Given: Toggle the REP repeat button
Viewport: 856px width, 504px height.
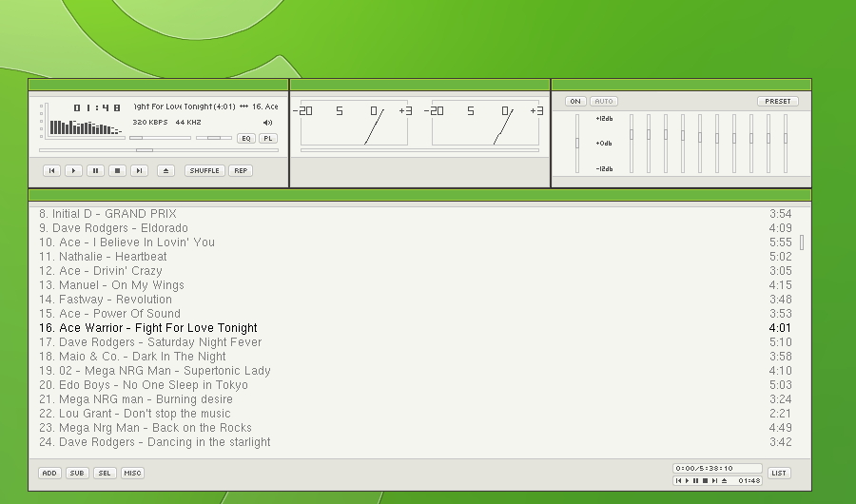Looking at the screenshot, I should (241, 171).
